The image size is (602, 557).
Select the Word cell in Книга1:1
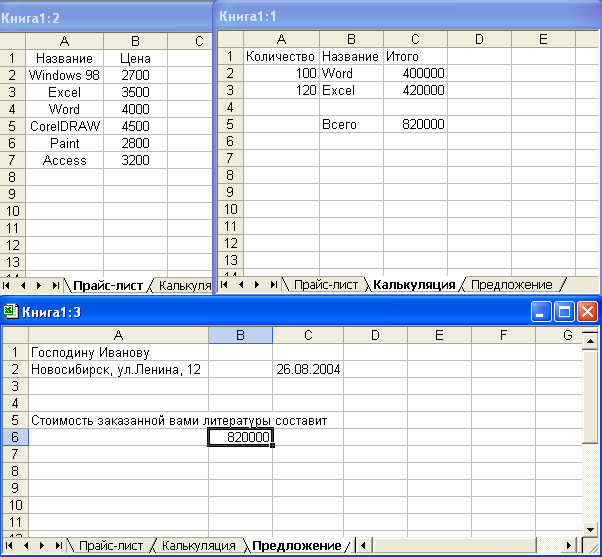click(351, 73)
